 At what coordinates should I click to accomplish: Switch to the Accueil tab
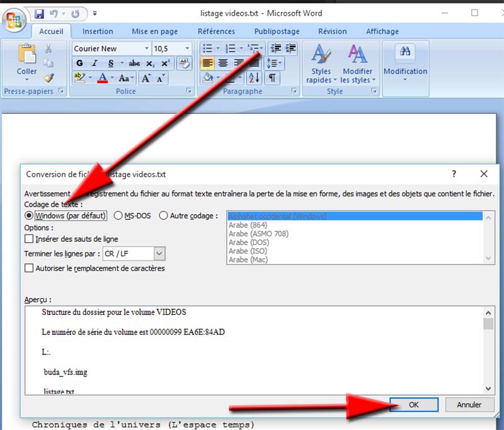(51, 31)
